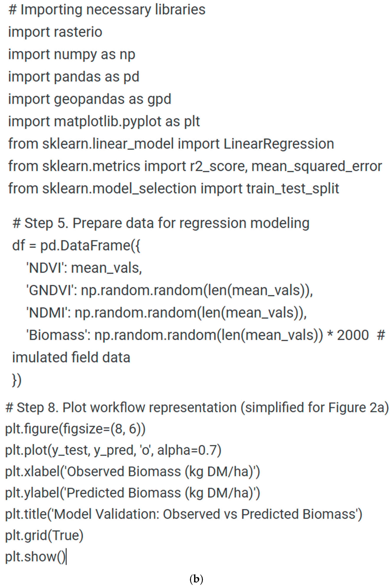Click the '# Importing necessary libraries' comment line
The width and height of the screenshot is (392, 587).
[107, 10]
